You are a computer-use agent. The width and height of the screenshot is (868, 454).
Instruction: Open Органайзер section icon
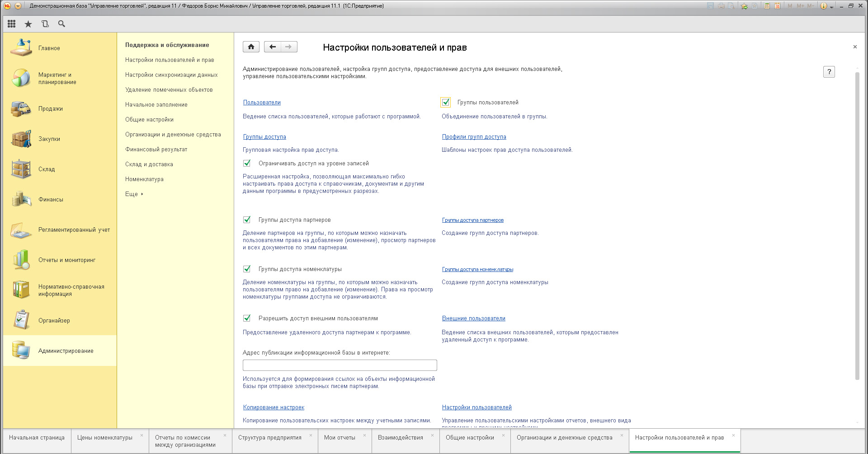(x=21, y=320)
